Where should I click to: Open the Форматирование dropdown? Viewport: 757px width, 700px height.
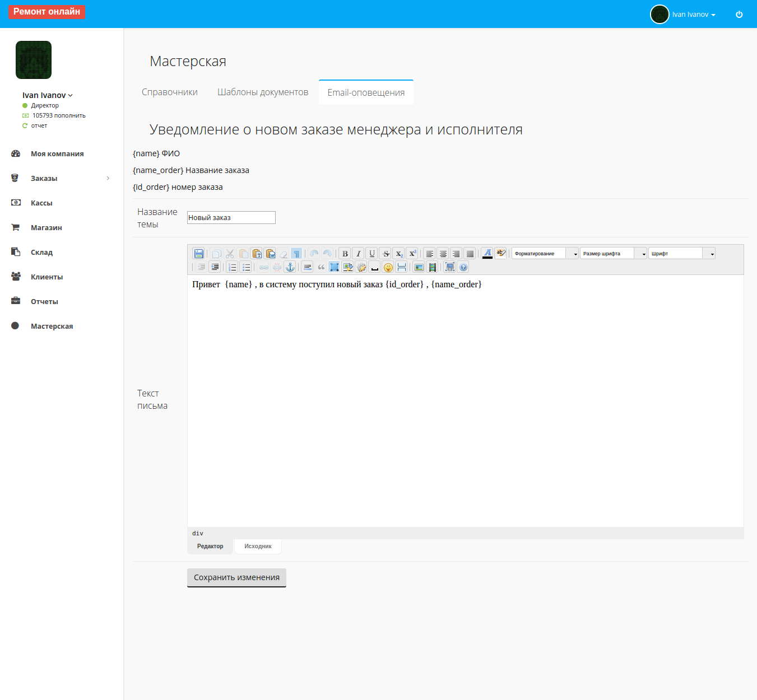[545, 254]
